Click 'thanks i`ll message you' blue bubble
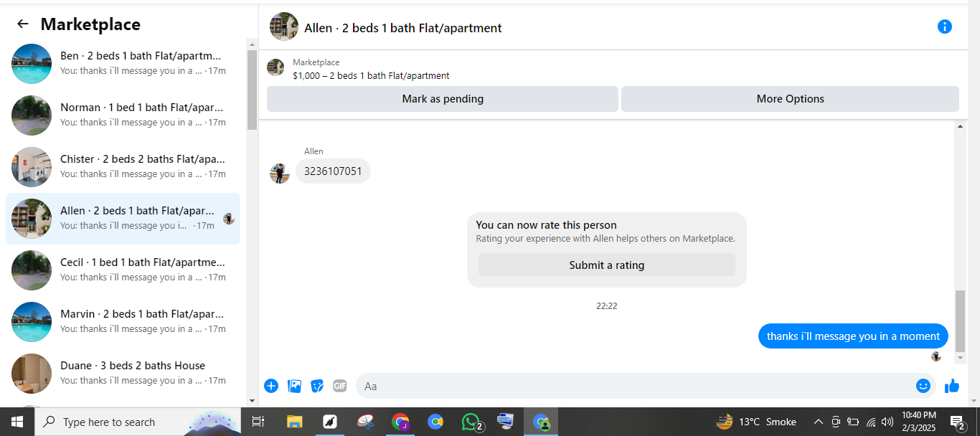Screen dimensions: 980x436 coord(853,336)
